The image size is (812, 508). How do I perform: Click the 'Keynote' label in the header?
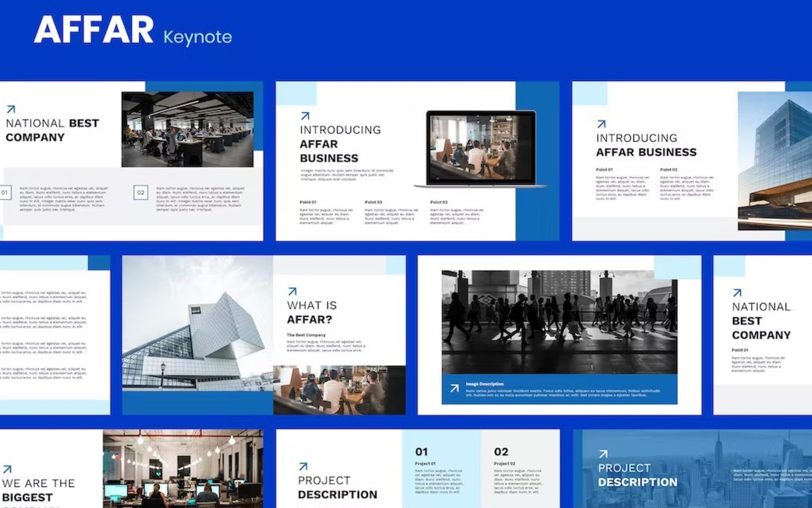click(x=198, y=37)
